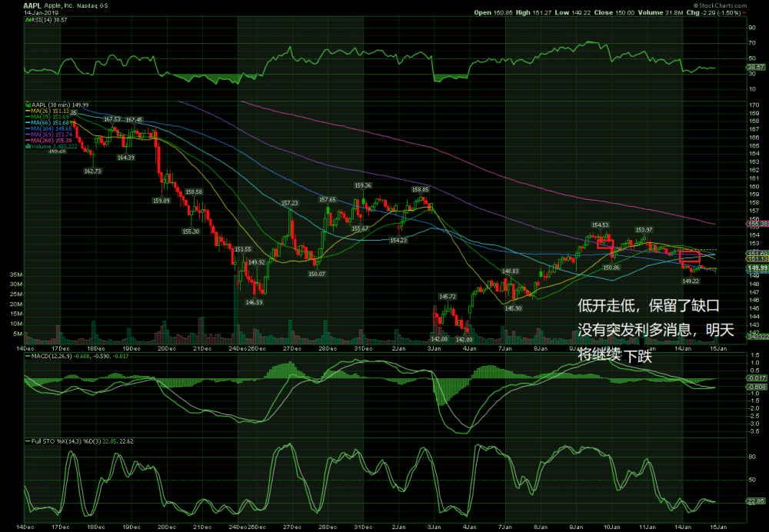Click the 'MACD(12,26,9)' panel label
This screenshot has width=769, height=532.
click(51, 356)
